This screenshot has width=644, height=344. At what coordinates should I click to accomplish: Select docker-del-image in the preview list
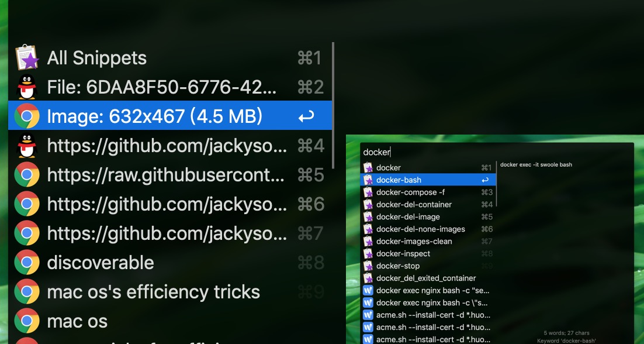point(428,216)
